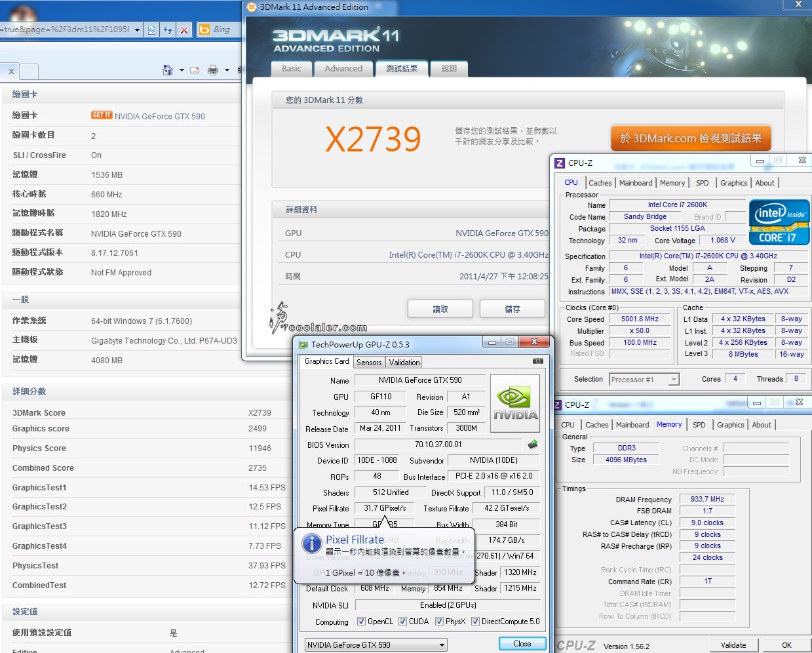The width and height of the screenshot is (812, 653).
Task: Open About tab in upper CPU-Z window
Action: (765, 183)
